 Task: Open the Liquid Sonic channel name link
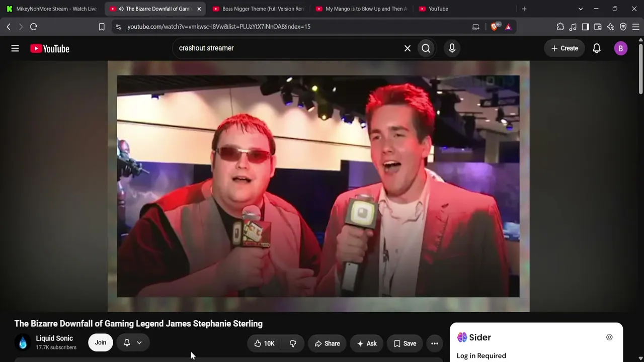[x=54, y=338]
